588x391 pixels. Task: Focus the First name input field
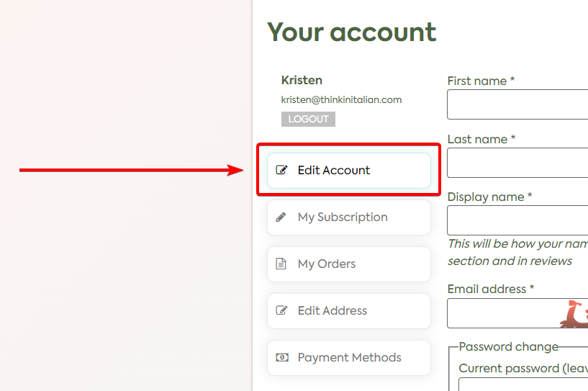tap(517, 104)
